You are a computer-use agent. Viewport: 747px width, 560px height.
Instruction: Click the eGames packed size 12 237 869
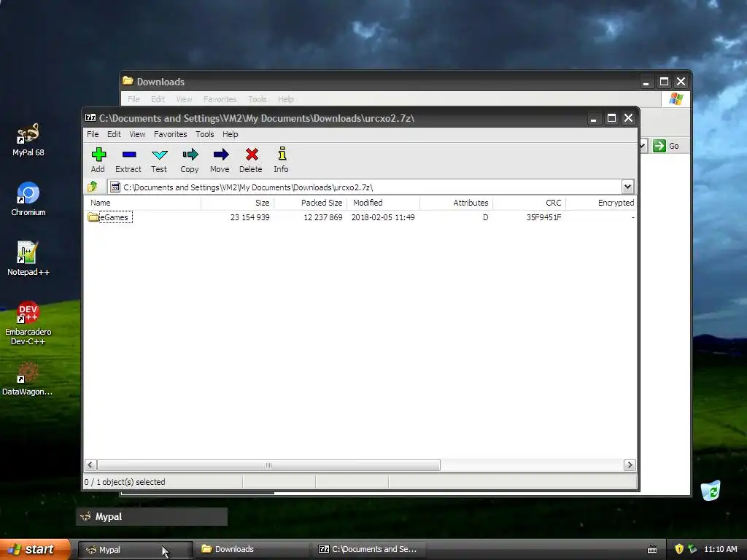point(322,217)
